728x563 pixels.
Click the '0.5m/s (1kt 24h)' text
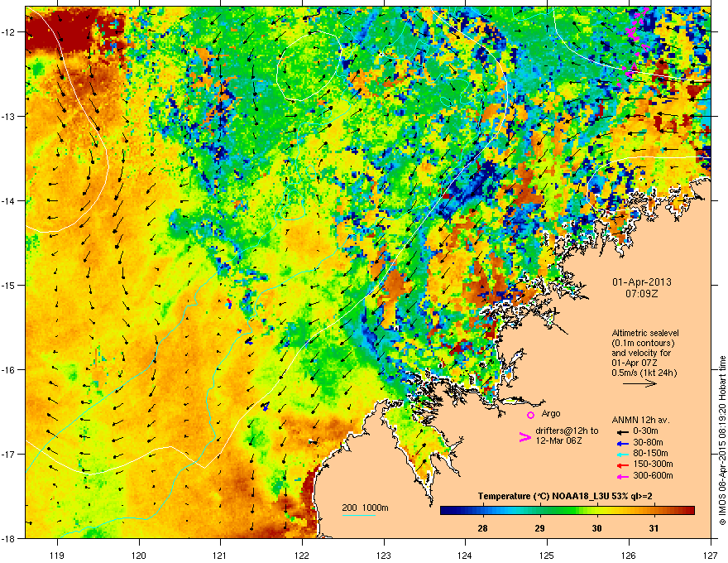pos(644,373)
